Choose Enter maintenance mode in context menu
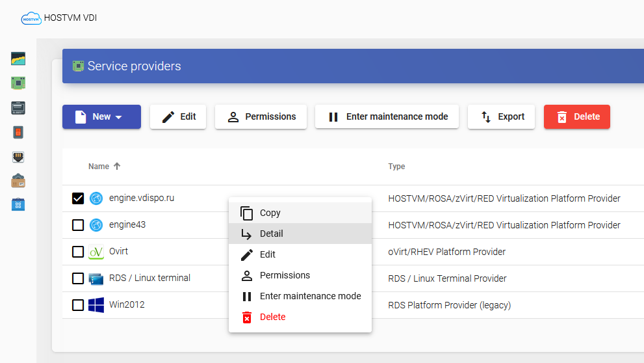 click(300, 296)
